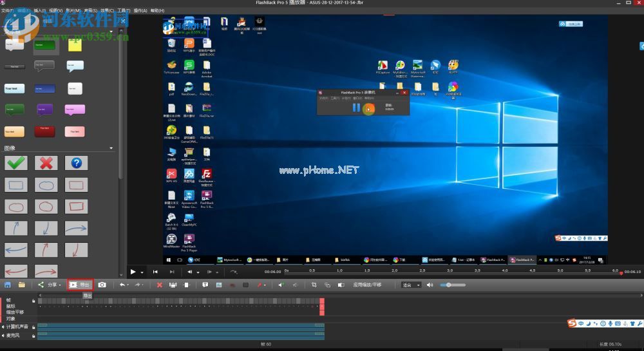Select the purple text box style
This screenshot has height=351, width=644.
pos(44,109)
